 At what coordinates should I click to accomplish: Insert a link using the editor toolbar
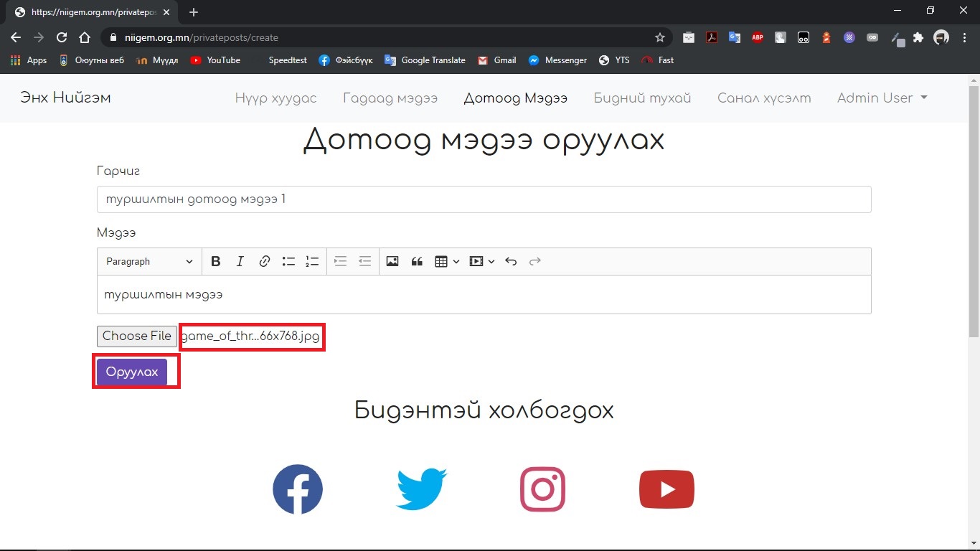pos(264,262)
